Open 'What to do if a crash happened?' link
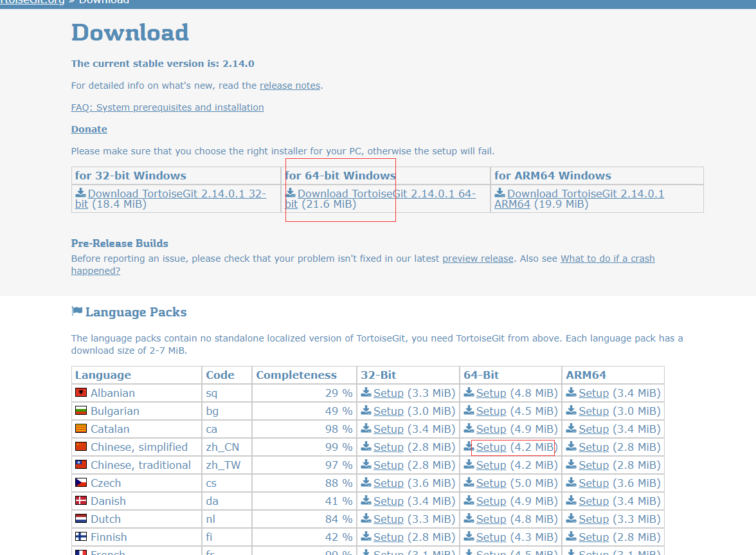Image resolution: width=756 pixels, height=555 pixels. tap(607, 259)
